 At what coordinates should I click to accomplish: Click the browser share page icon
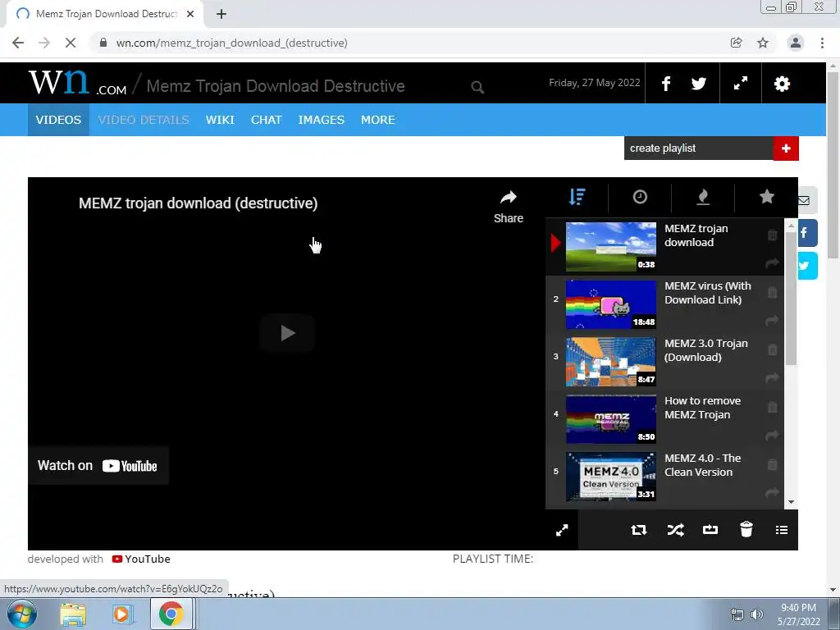pos(736,43)
